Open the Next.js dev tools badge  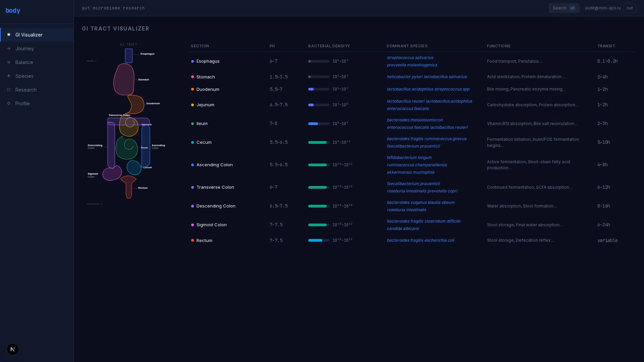coord(13,349)
